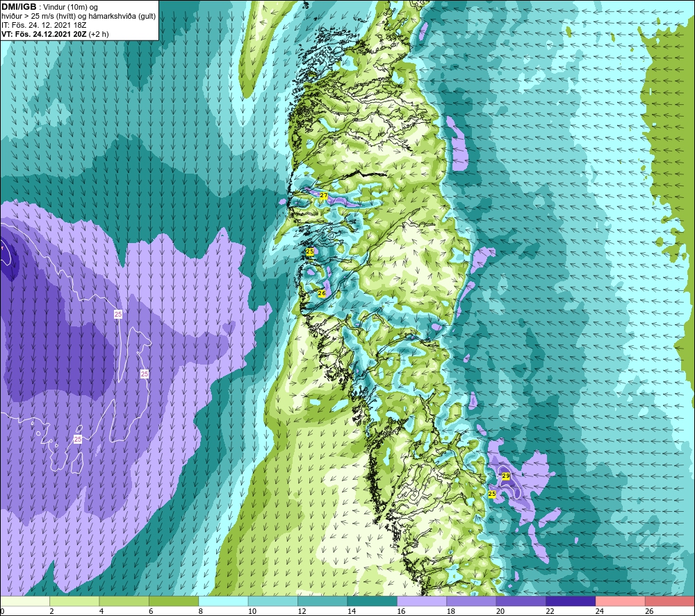Image resolution: width=695 pixels, height=616 pixels.
Task: Click the scale number 6 on the legend
Action: point(151,611)
